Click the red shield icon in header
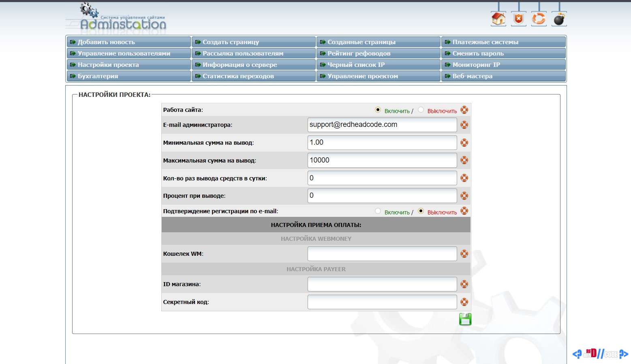 point(519,19)
